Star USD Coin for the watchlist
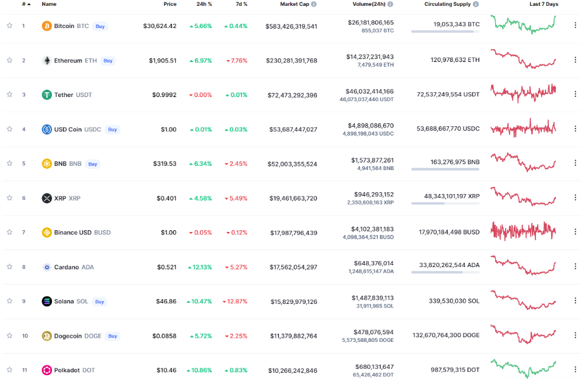 pos(10,129)
